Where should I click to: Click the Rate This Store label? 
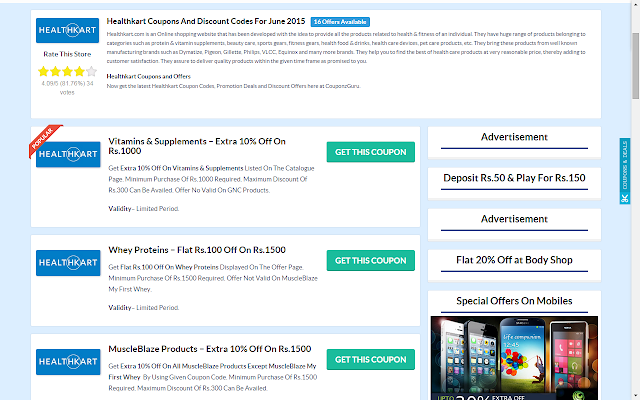click(x=67, y=54)
